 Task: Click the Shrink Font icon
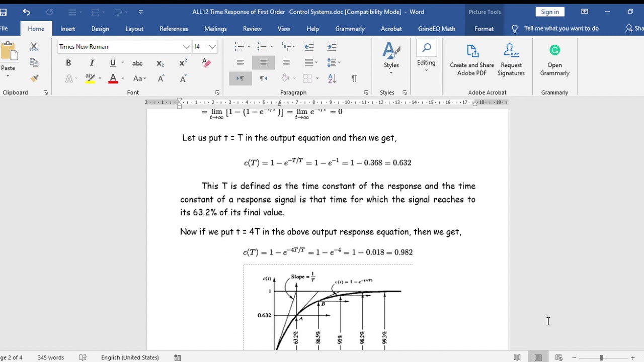tap(183, 78)
